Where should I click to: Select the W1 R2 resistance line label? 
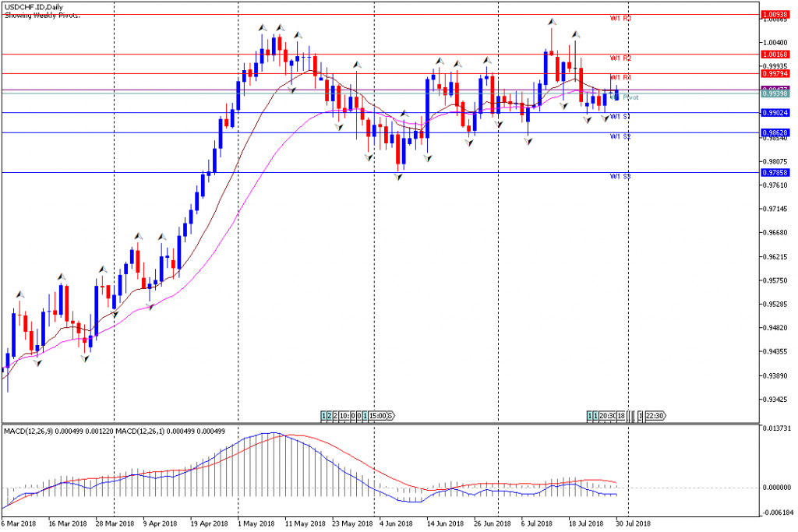tap(620, 58)
